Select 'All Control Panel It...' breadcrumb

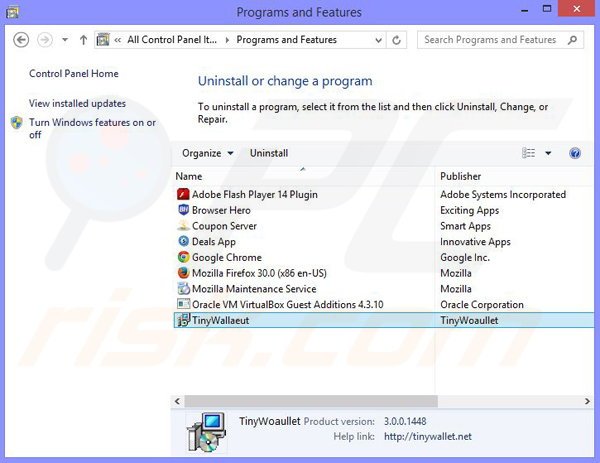(x=172, y=40)
